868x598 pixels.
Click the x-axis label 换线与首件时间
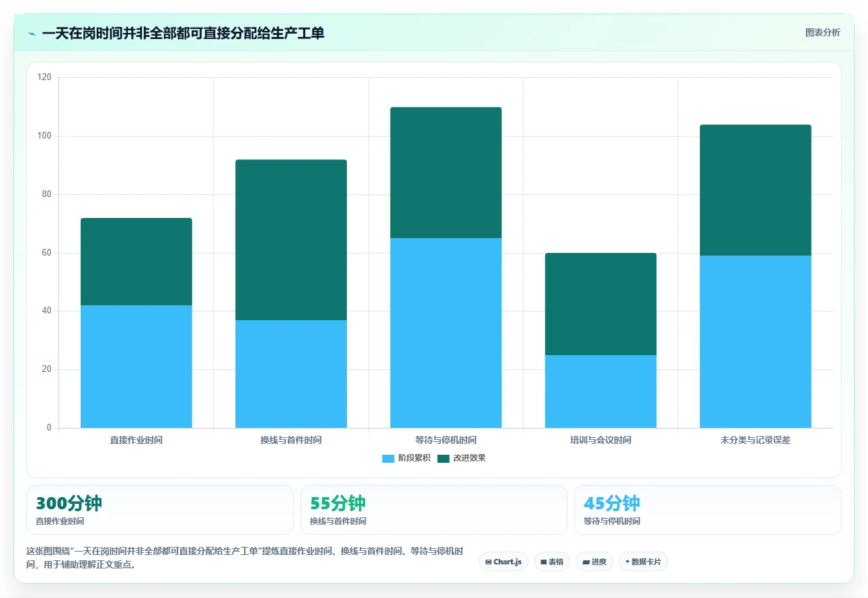pyautogui.click(x=291, y=440)
